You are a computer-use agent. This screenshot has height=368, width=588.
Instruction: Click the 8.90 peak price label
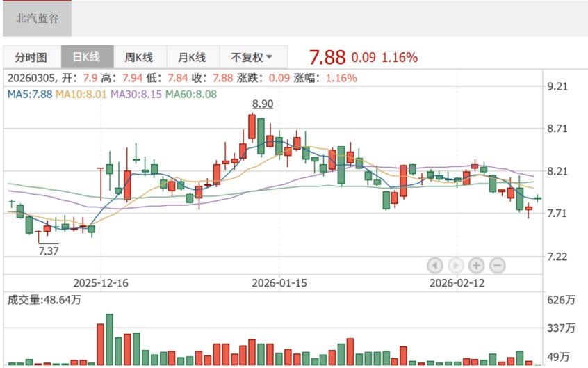263,104
